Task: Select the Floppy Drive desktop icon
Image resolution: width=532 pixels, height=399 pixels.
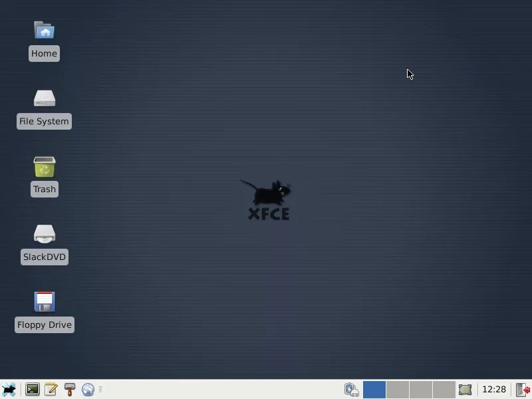Action: (x=45, y=302)
